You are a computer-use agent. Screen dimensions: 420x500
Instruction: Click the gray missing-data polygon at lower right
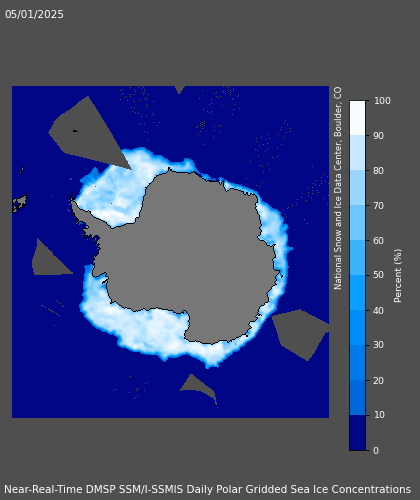[300, 334]
